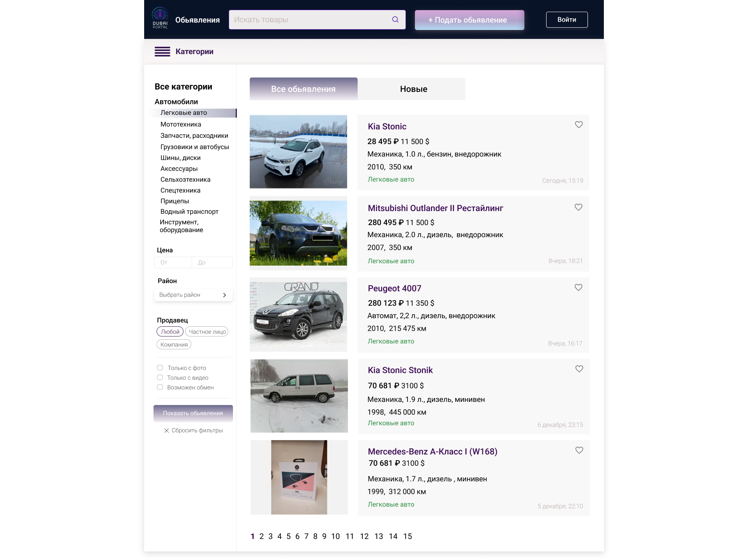Favorite the Peugeot 4007 heart icon
Image resolution: width=748 pixels, height=560 pixels.
(x=579, y=287)
